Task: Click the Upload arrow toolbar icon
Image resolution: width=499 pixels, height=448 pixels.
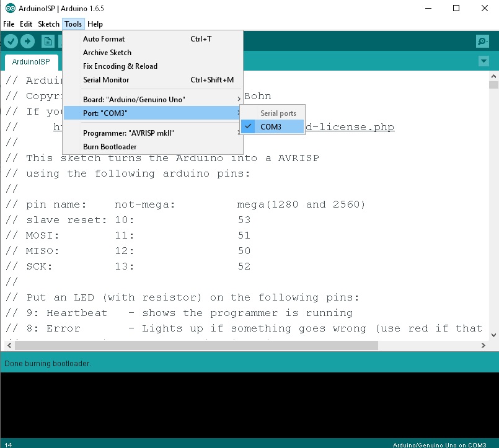Action: coord(28,42)
